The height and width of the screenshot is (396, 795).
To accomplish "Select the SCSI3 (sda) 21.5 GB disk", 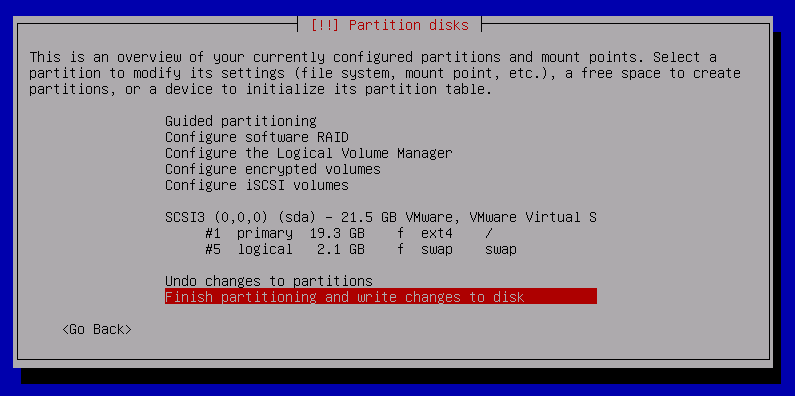I will (x=381, y=218).
